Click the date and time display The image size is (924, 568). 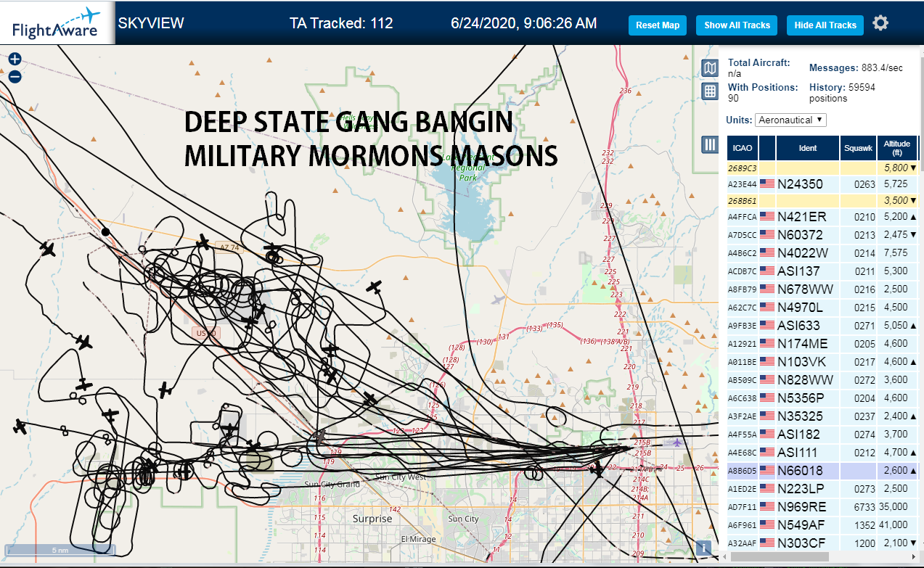pyautogui.click(x=523, y=23)
